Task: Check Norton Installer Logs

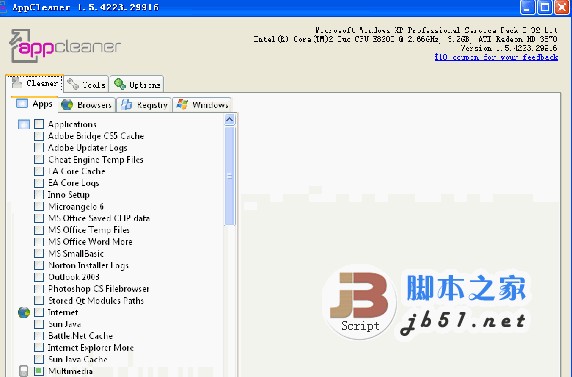Action: (x=39, y=265)
